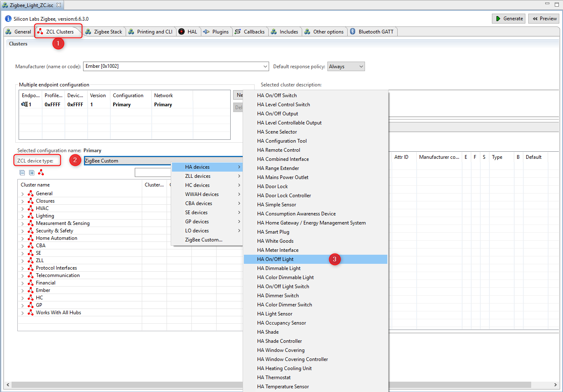The width and height of the screenshot is (563, 392).
Task: Click the red HAL tab icon
Action: pos(181,32)
